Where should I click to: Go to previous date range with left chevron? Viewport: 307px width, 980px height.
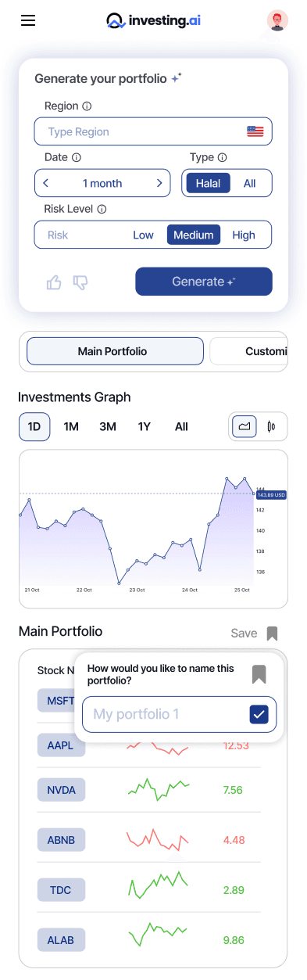pyautogui.click(x=46, y=183)
